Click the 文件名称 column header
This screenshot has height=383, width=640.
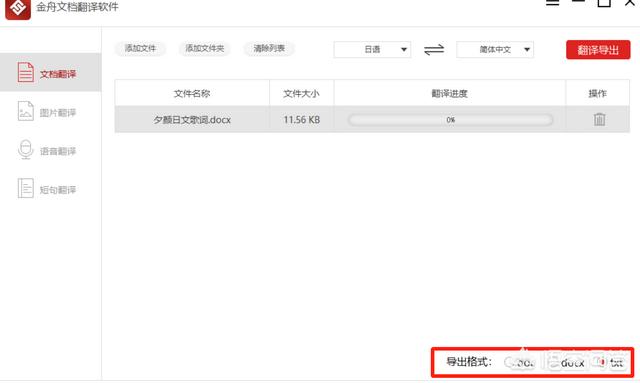pos(192,94)
